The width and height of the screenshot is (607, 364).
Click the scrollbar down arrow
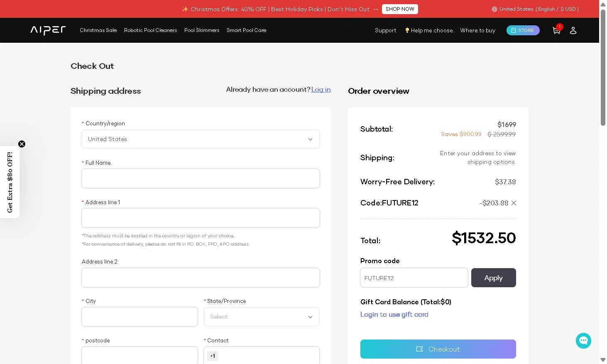coord(603,359)
